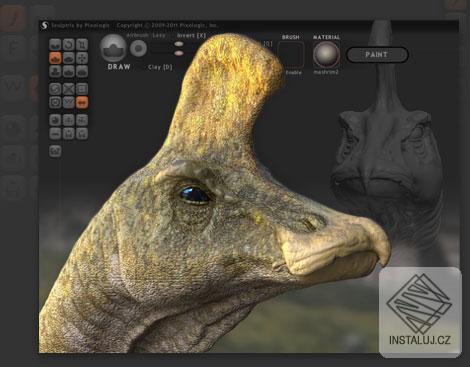
Task: Select the Rotate tool
Action: [68, 45]
